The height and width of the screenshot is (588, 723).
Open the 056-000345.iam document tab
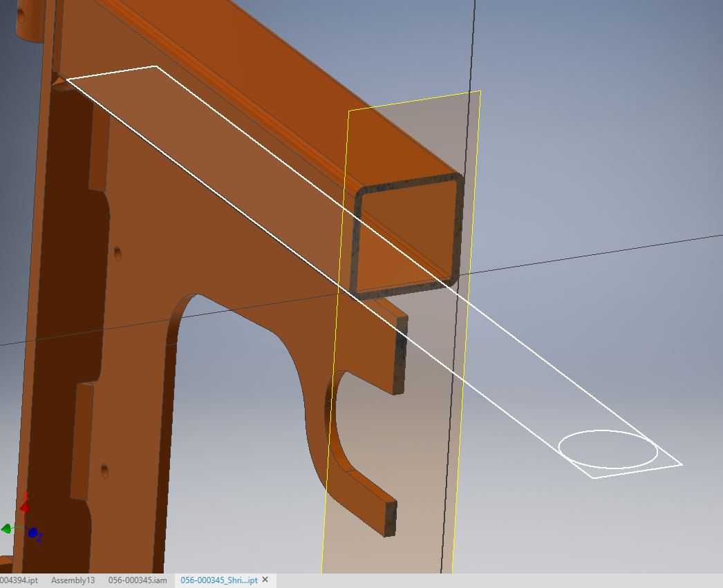pyautogui.click(x=137, y=580)
